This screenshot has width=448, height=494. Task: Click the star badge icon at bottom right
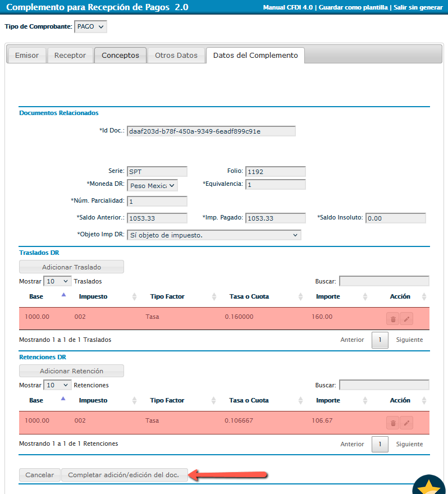(x=430, y=486)
